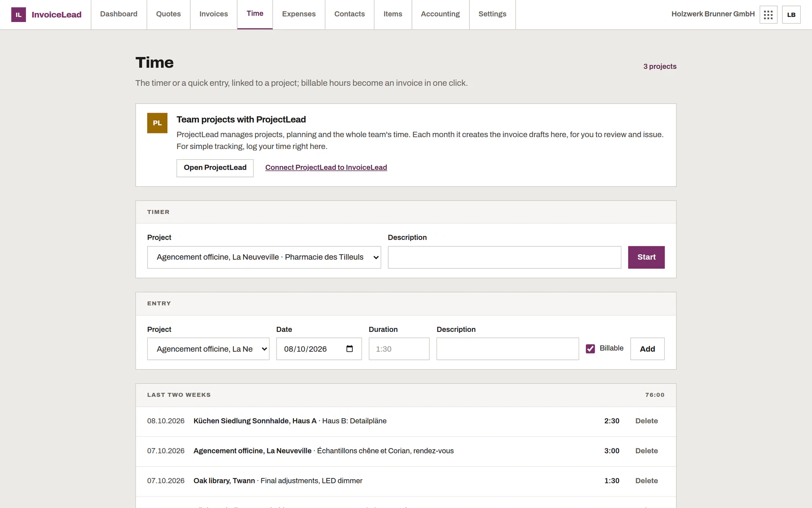The image size is (812, 508).
Task: Click the 08.10.2026 date in entries list
Action: click(x=166, y=421)
